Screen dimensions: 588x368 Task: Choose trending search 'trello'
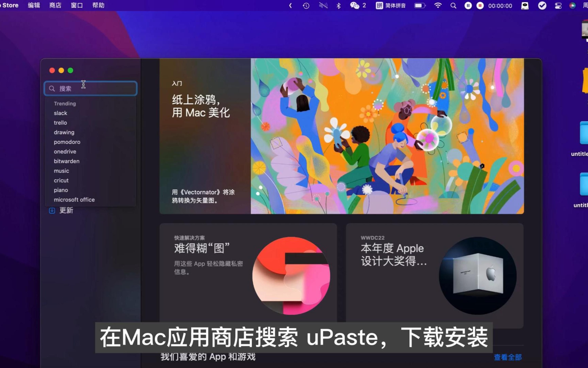(60, 123)
